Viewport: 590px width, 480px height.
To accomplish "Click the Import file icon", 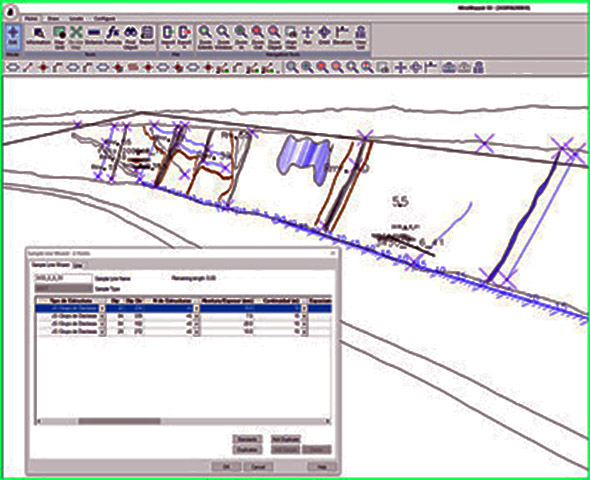I will tap(167, 37).
